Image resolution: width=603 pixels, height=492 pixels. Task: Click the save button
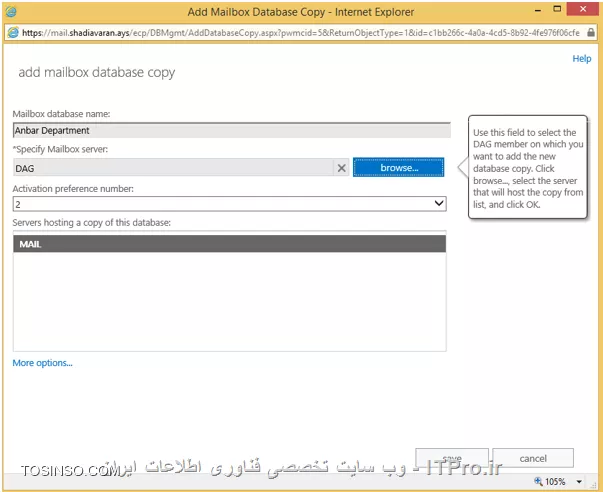[452, 458]
